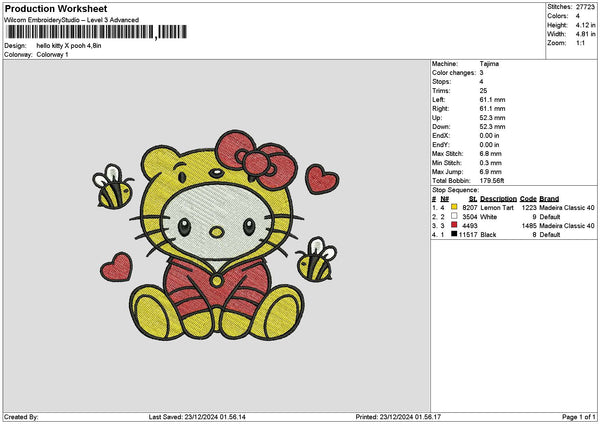600x424 pixels.
Task: Click 'Last Saved: 23/12/2024 01.56.14' footer text
Action: click(x=197, y=417)
